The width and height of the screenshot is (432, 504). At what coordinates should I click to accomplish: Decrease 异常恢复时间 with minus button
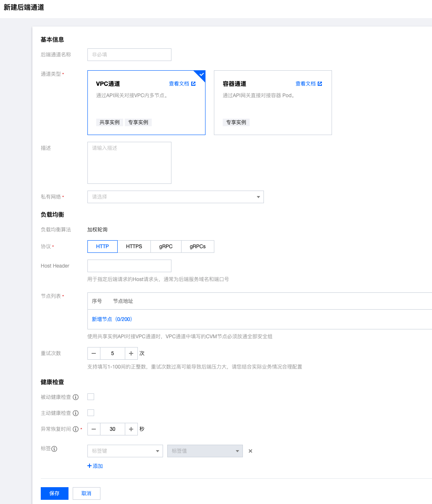[94, 429]
